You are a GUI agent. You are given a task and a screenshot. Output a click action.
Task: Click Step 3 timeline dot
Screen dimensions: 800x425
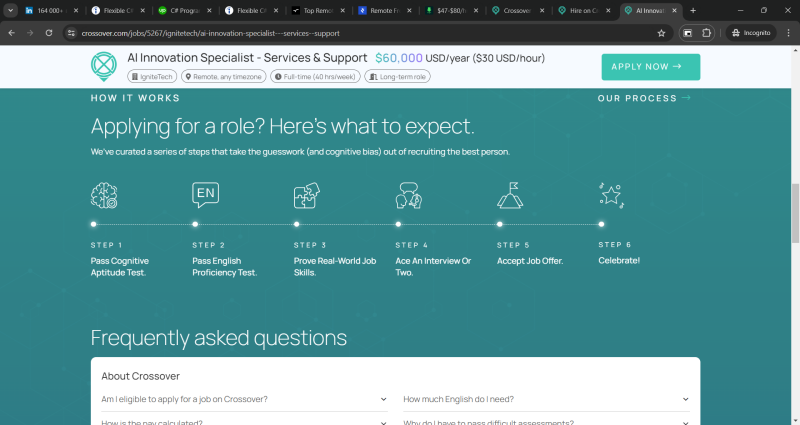click(296, 224)
